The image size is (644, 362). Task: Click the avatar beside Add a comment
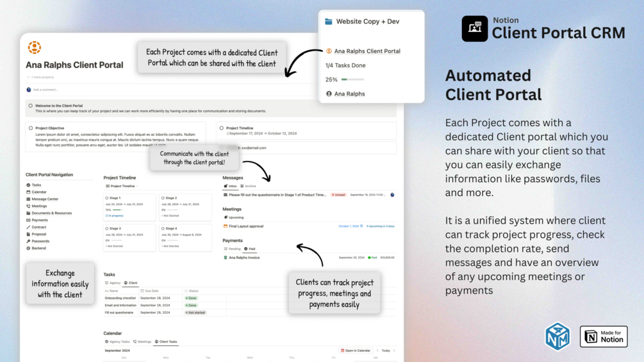point(29,90)
